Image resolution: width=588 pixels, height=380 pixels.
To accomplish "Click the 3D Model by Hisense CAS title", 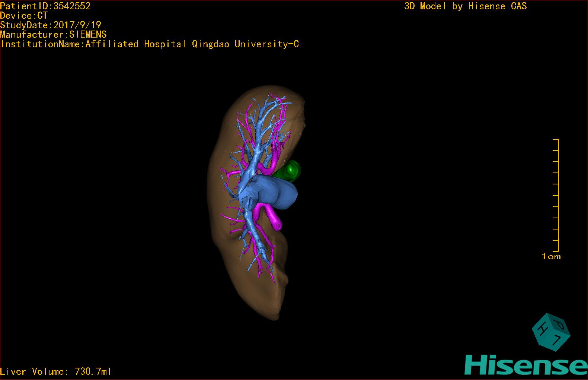I will click(465, 6).
